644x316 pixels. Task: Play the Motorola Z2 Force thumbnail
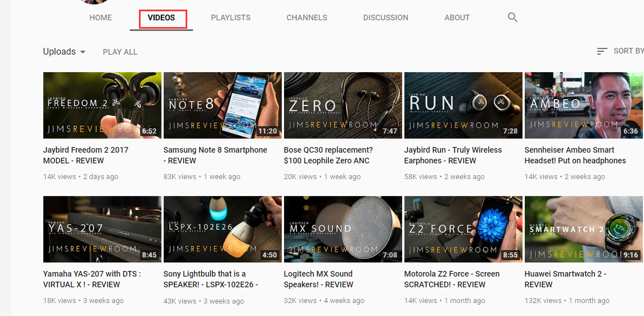463,229
